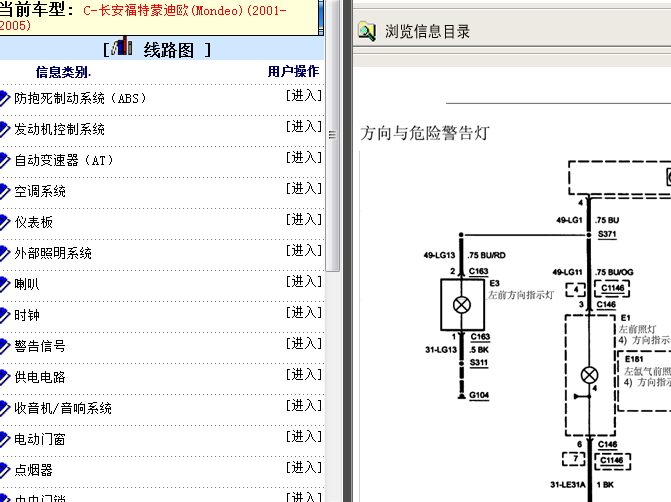Click the 49-LG13 wire label

pos(439,255)
